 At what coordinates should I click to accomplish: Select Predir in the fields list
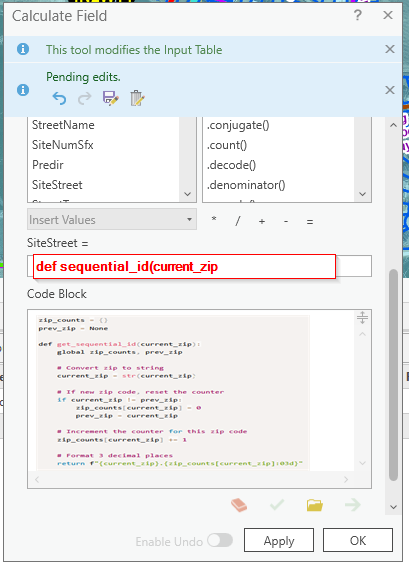(48, 165)
